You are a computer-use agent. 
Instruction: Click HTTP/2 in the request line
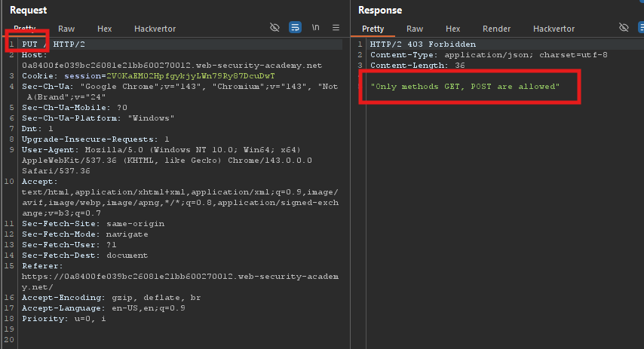pos(69,44)
